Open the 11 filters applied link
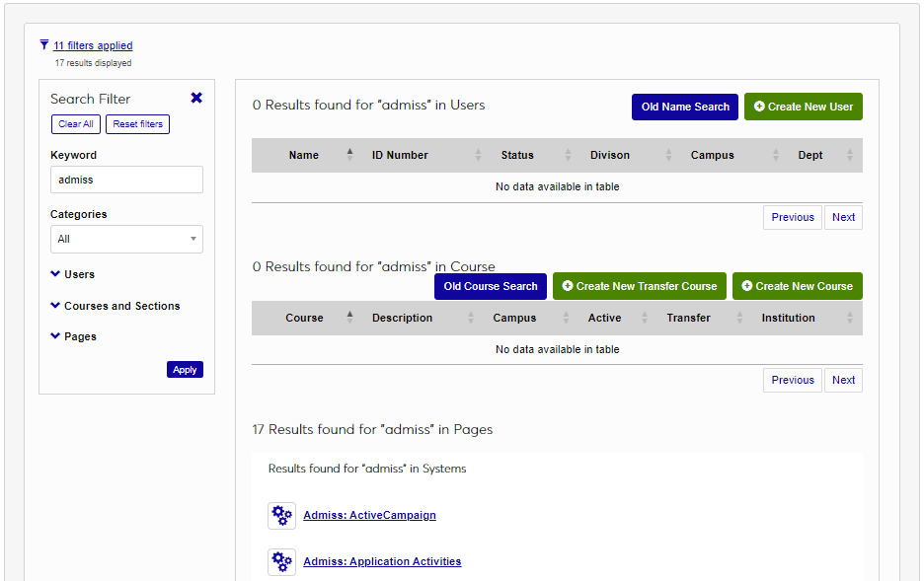924x581 pixels. click(x=93, y=45)
